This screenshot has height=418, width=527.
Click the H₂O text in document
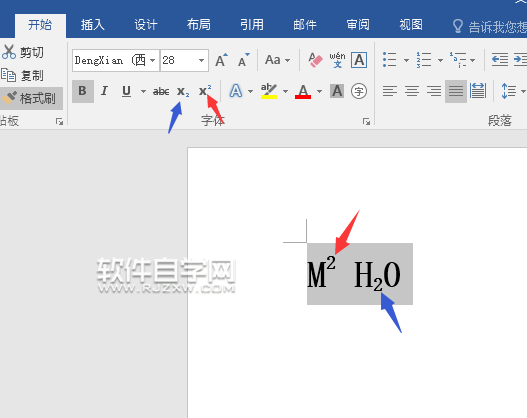377,276
